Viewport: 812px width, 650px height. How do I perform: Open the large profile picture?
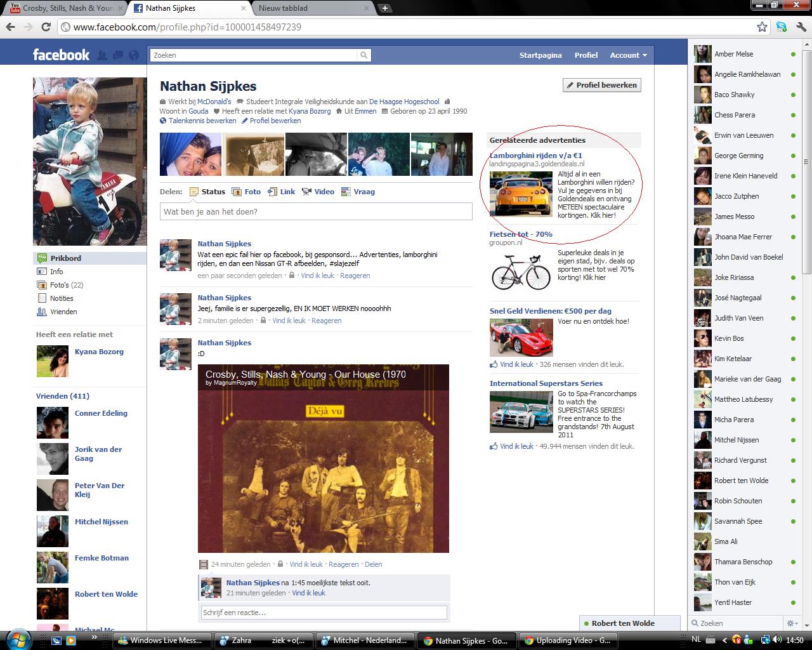click(89, 161)
